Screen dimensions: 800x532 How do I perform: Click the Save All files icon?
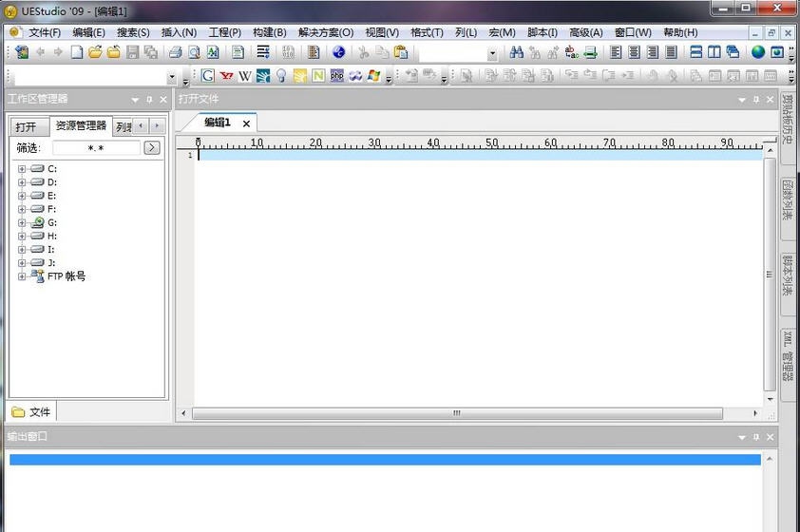click(x=151, y=52)
